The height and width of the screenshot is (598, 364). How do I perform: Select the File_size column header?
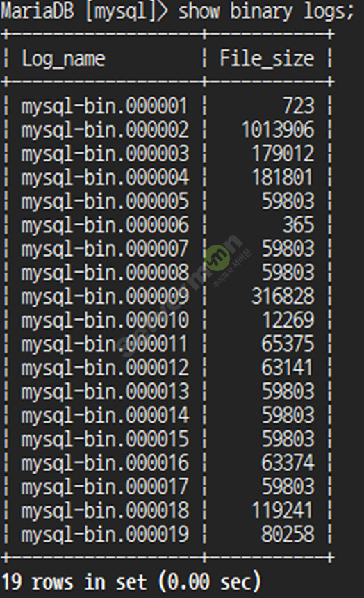[x=267, y=59]
